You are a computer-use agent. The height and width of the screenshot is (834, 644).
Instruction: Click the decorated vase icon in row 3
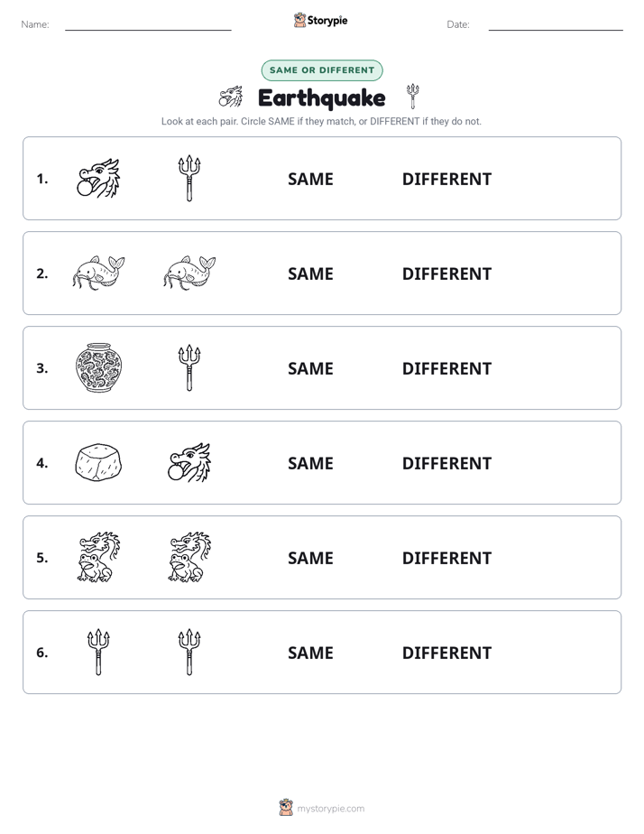click(98, 367)
